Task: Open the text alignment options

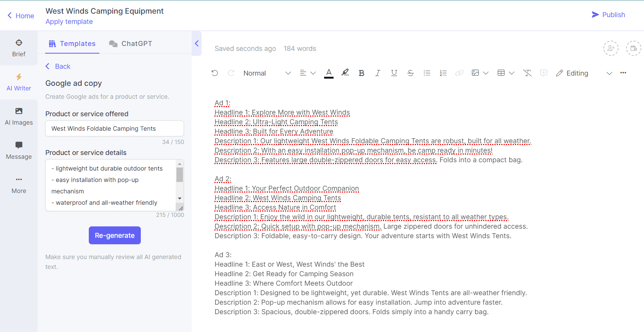Action: (x=303, y=73)
